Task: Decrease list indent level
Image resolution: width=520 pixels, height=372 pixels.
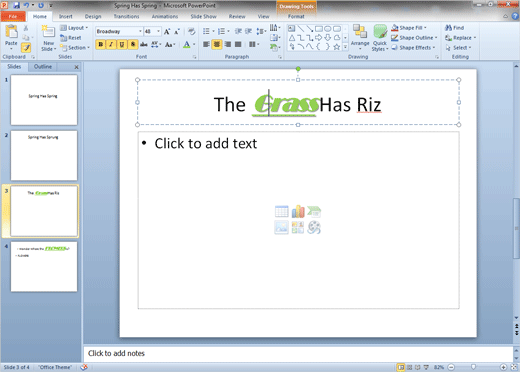Action: click(238, 31)
